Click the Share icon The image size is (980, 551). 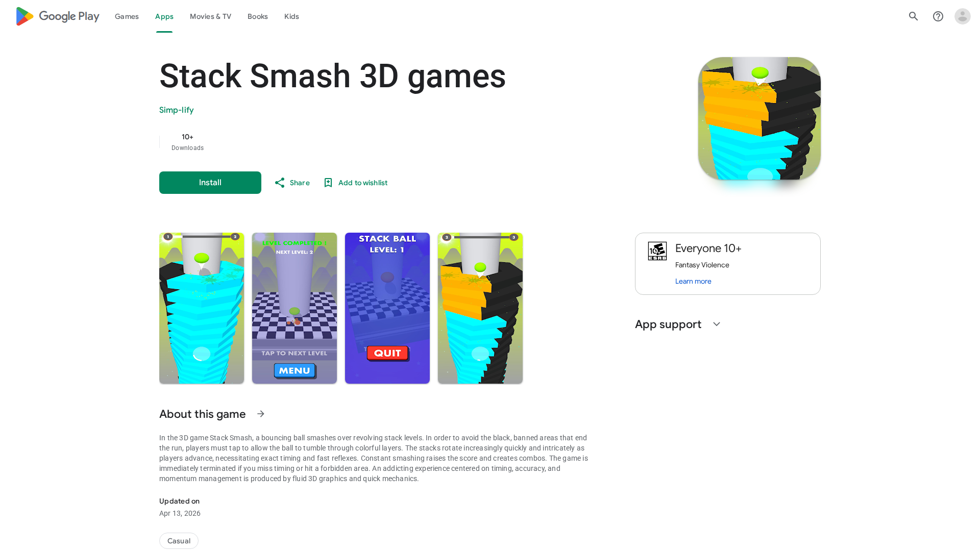pos(280,183)
